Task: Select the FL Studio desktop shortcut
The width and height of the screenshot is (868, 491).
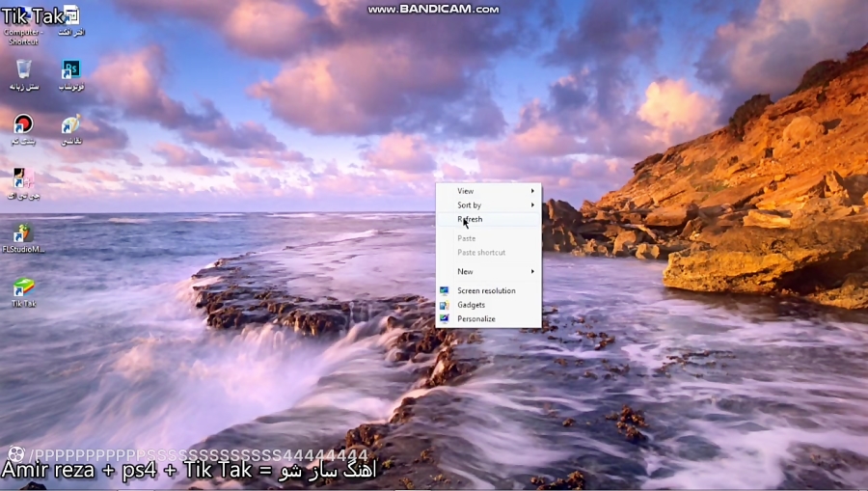Action: [23, 233]
